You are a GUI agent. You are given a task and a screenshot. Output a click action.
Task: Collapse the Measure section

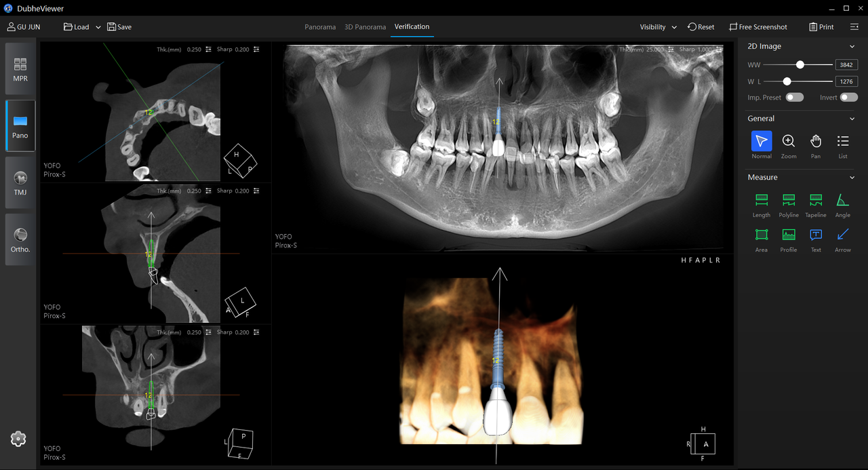point(852,178)
